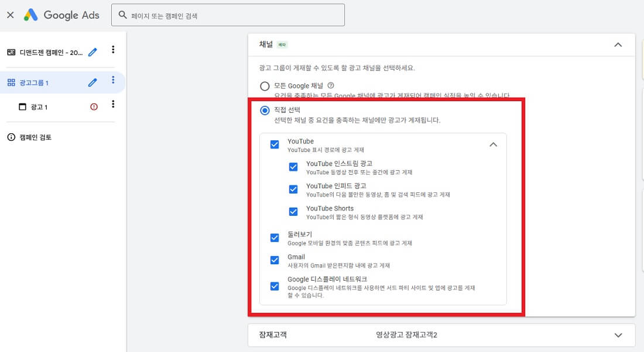Uncheck YouTube Shorts checkbox

pyautogui.click(x=293, y=212)
